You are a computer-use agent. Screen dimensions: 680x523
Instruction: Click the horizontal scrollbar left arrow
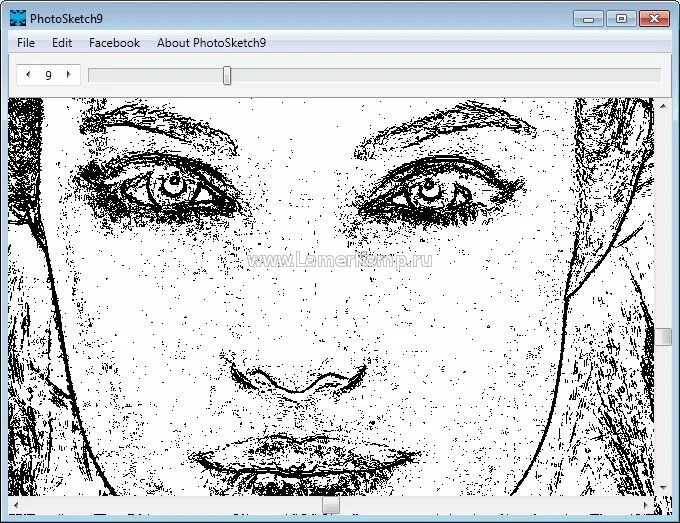coord(16,505)
